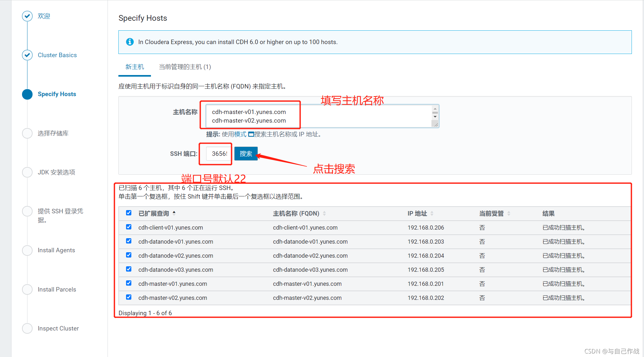Uncheck cdh-client-v01.yunes.com host checkbox
The image size is (644, 357).
coord(129,227)
